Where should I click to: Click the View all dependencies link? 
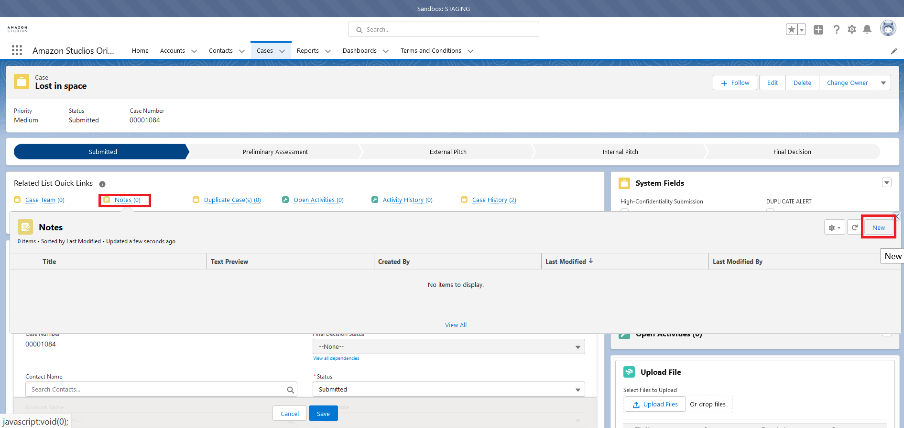[x=336, y=358]
